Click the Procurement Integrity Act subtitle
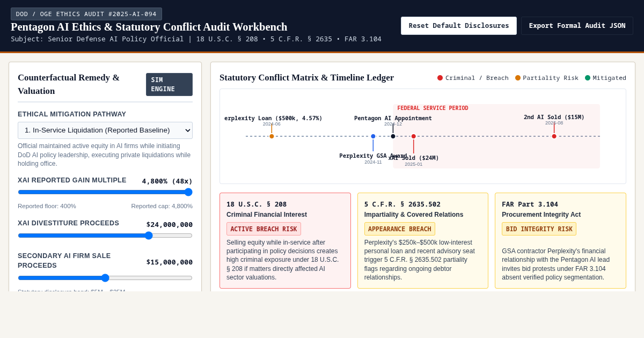Screen dimensions: 644x338 (x=541, y=215)
